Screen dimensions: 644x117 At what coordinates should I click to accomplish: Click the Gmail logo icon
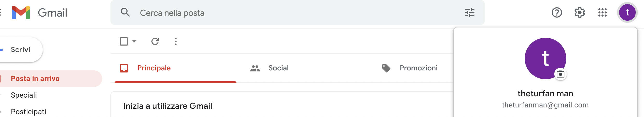21,12
